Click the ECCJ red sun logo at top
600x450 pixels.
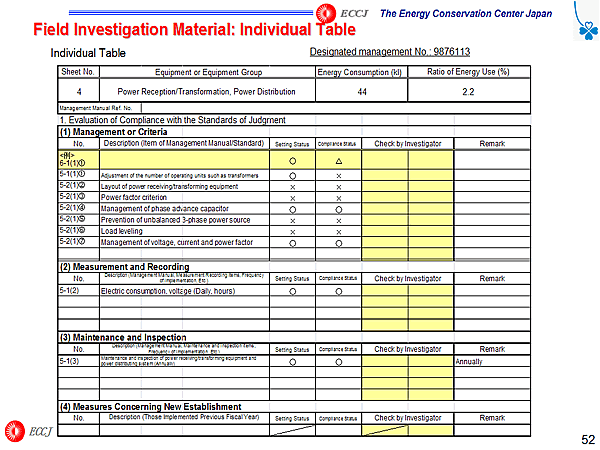tap(326, 13)
